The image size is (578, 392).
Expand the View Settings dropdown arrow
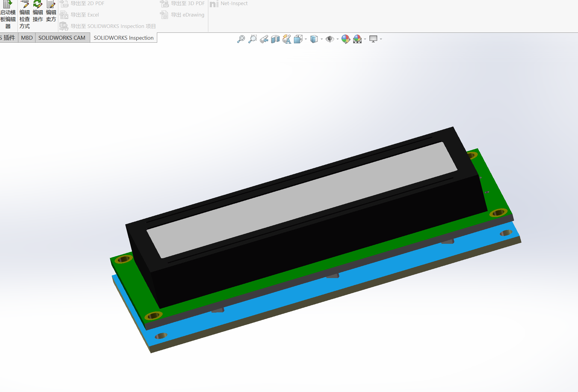[381, 39]
